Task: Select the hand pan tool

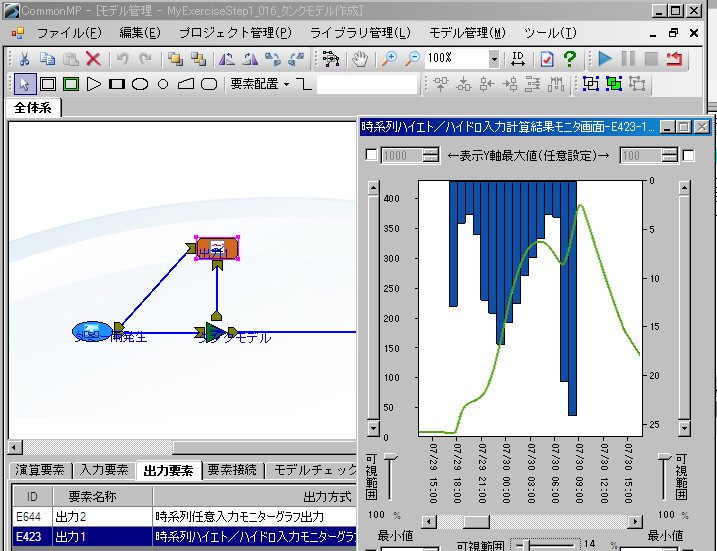Action: (359, 59)
